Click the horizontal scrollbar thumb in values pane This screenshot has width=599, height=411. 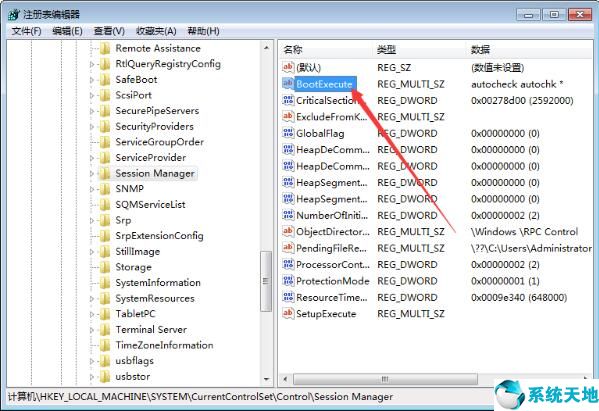coord(385,379)
